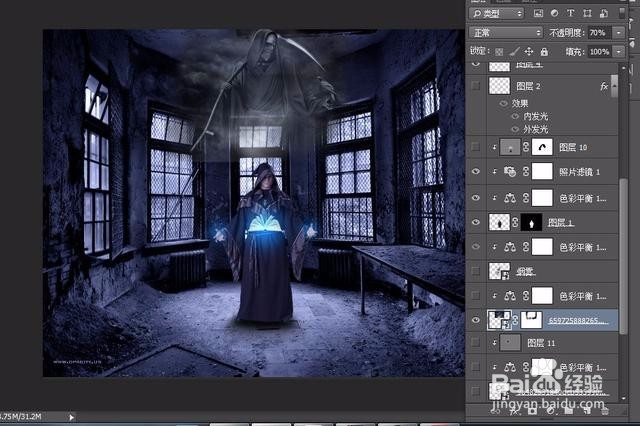Toggle eye of 色彩平衡 layer below 图层 1
This screenshot has width=640, height=426.
(x=476, y=246)
